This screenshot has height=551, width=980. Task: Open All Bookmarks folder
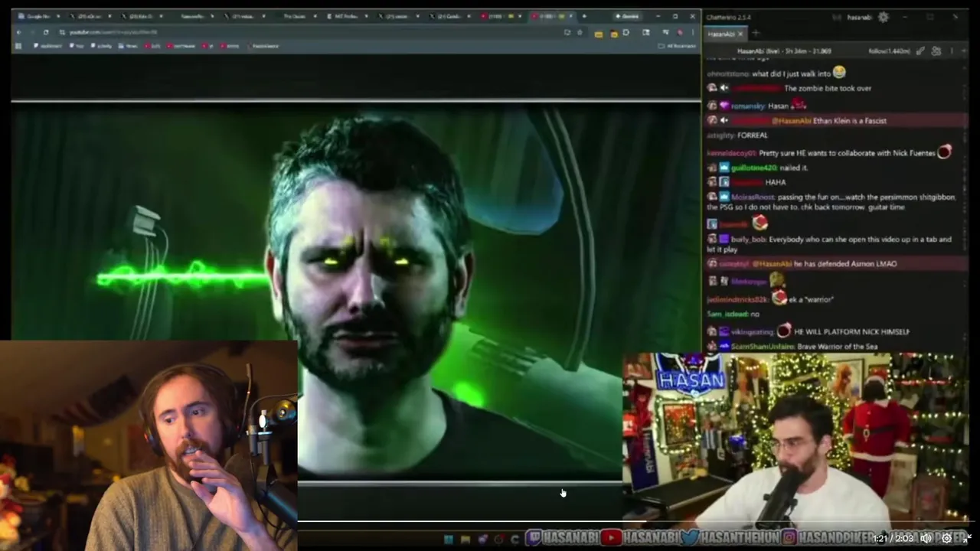tap(676, 46)
